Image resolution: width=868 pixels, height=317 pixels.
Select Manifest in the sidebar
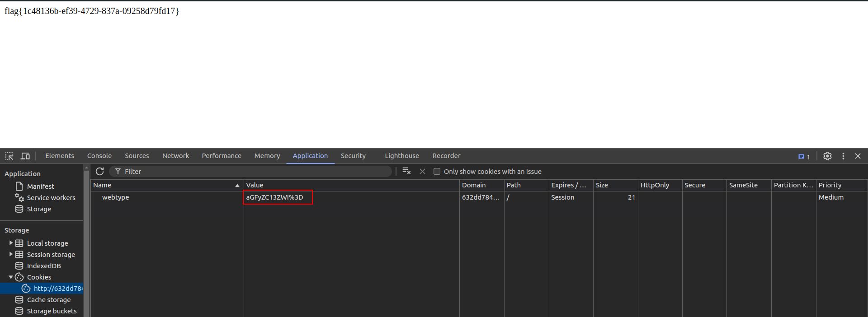click(x=42, y=186)
